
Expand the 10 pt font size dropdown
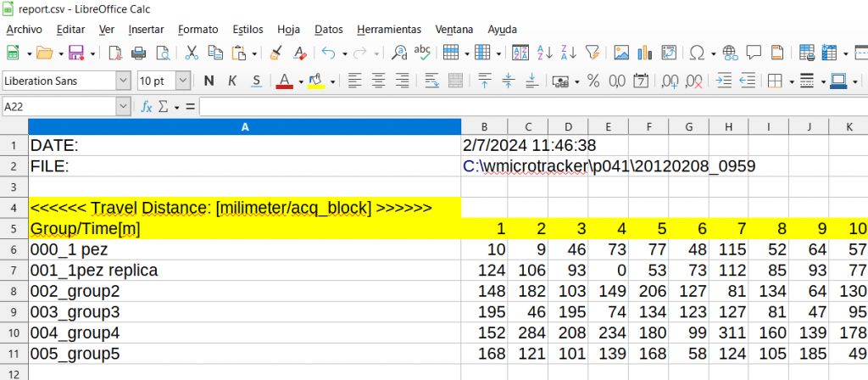[183, 81]
